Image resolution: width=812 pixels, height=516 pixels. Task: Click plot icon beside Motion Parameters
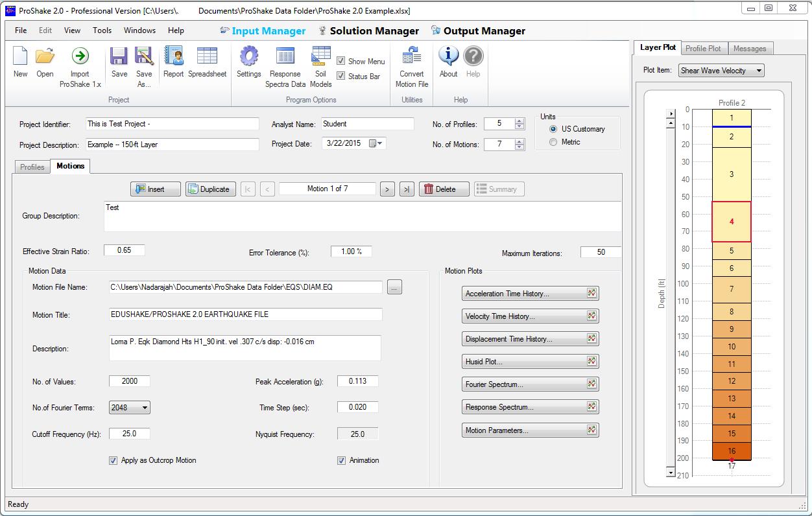591,430
